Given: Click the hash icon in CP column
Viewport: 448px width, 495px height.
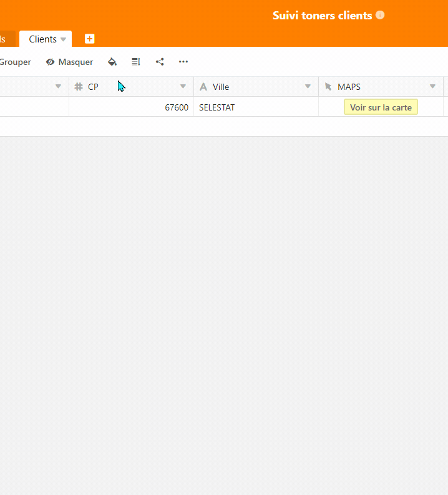Looking at the screenshot, I should coord(79,87).
